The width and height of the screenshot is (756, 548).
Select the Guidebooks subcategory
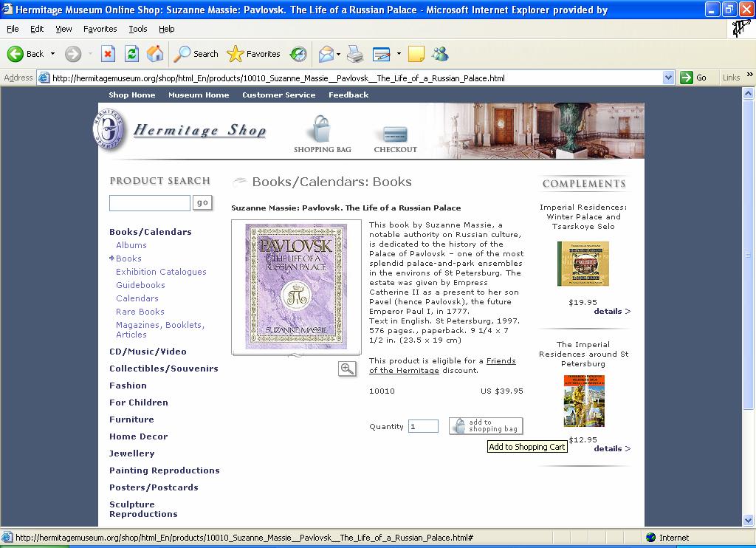click(140, 285)
